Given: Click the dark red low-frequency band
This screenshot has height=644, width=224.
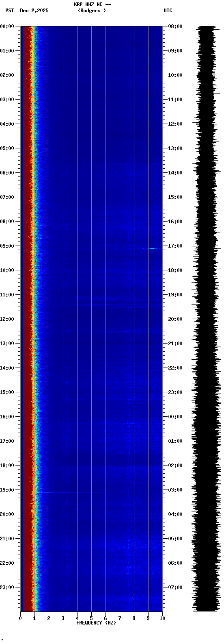Looking at the screenshot, I should tap(27, 319).
